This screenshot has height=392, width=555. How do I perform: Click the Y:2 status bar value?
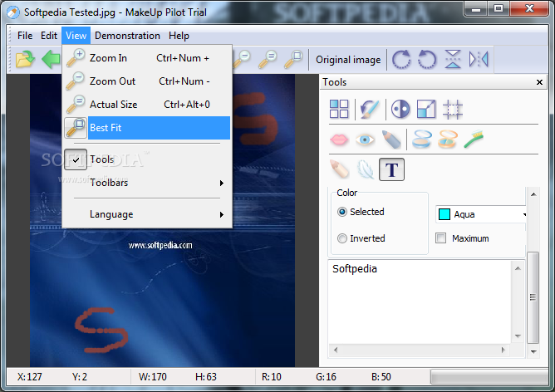[x=80, y=377]
